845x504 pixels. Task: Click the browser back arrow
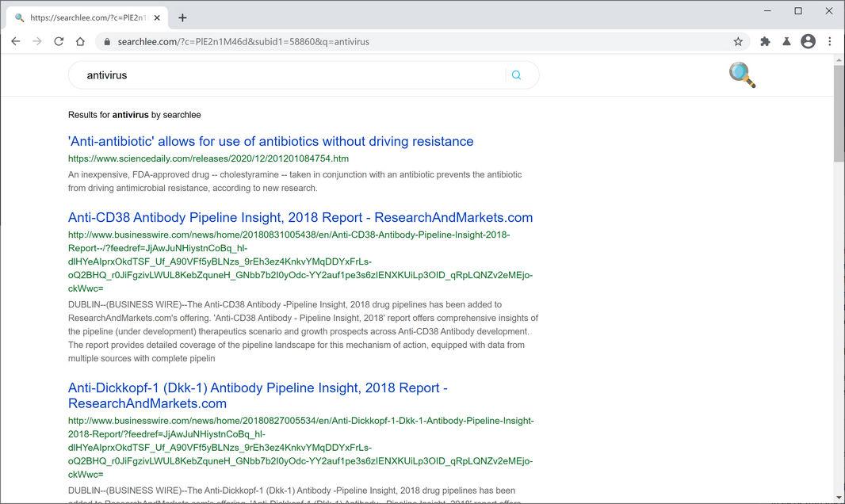tap(15, 41)
